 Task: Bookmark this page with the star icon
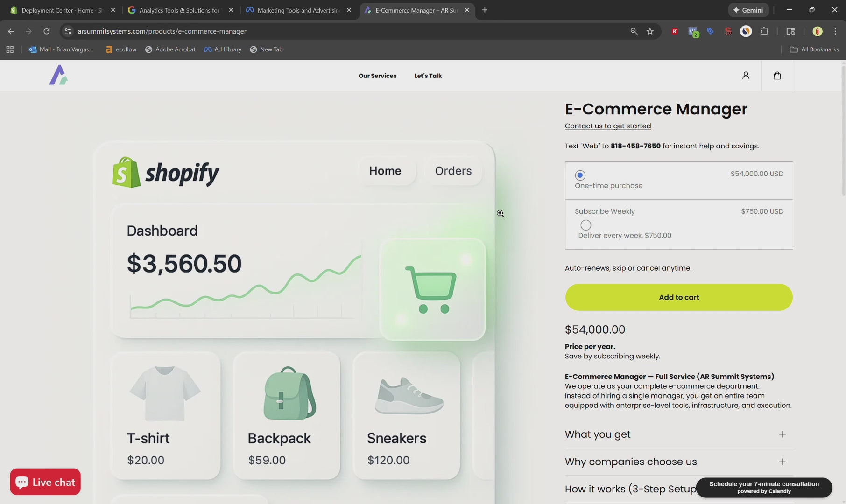(x=650, y=31)
